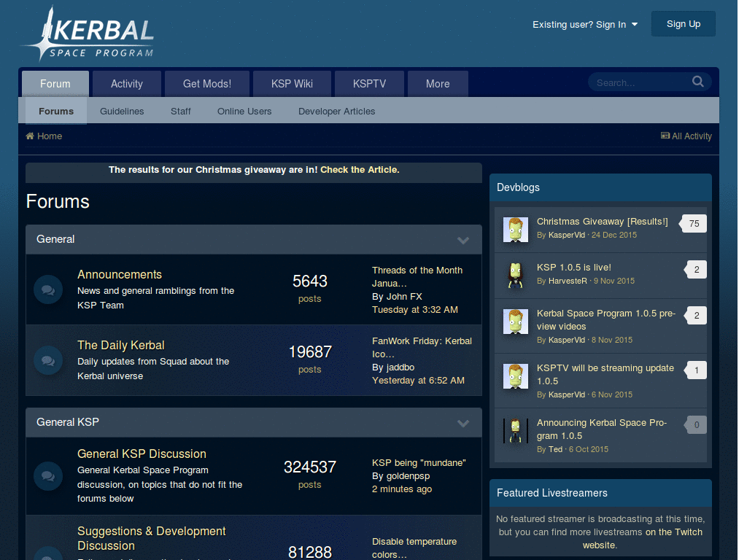
Task: Open Kerbal Space Program 1.0.5 preview videos
Action: point(606,319)
